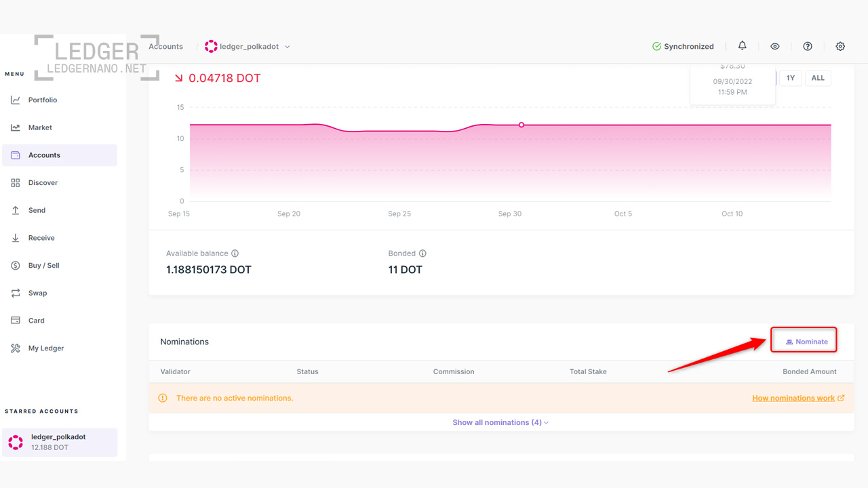The width and height of the screenshot is (868, 488).
Task: Click the Market trend icon
Action: 16,127
